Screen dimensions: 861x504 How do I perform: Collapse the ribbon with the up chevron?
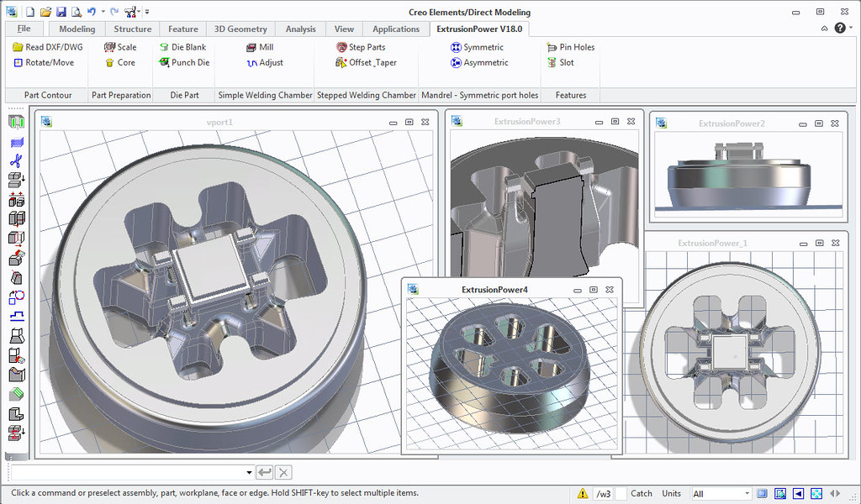[824, 29]
